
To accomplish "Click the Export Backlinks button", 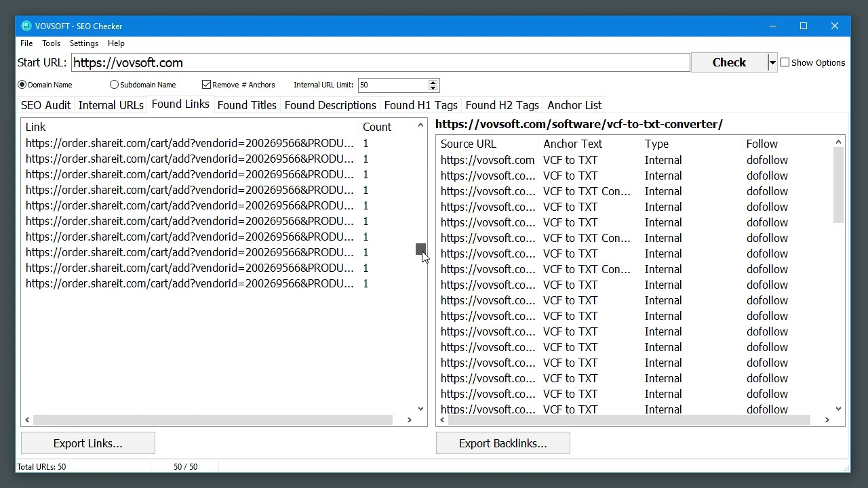I will click(502, 443).
